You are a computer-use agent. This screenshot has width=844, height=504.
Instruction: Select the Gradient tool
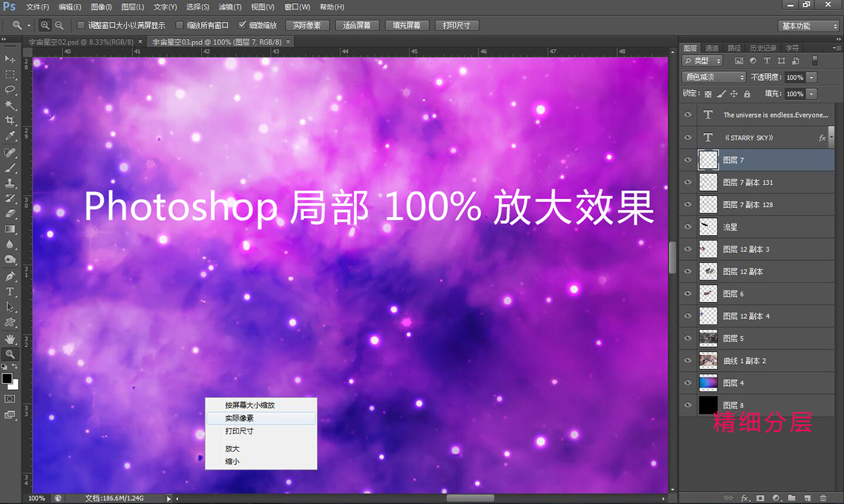click(10, 229)
